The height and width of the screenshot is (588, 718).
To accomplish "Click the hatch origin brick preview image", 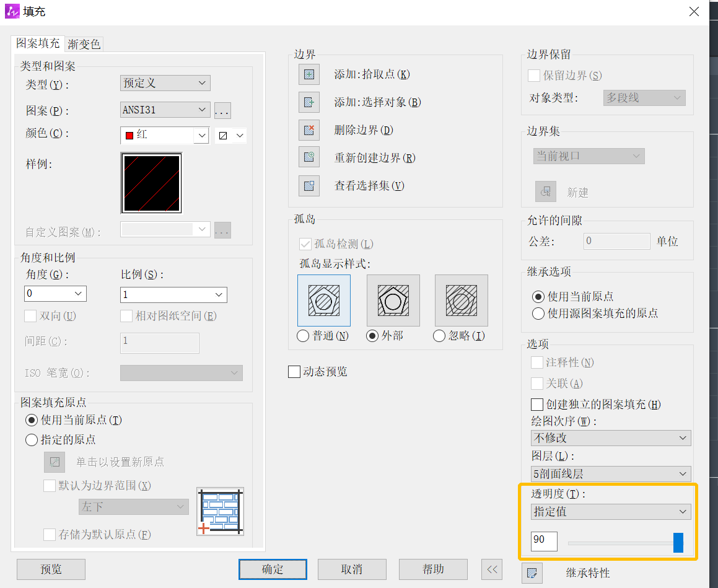I will pos(221,512).
